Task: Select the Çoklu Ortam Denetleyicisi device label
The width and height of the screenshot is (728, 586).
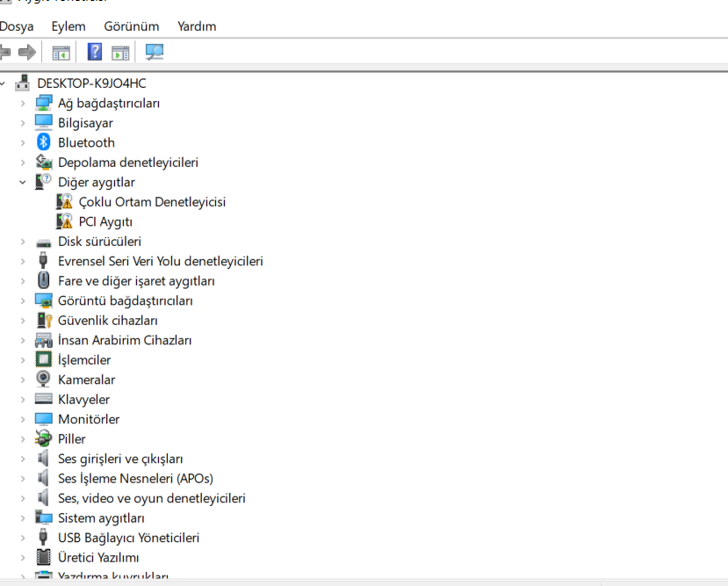Action: click(152, 202)
